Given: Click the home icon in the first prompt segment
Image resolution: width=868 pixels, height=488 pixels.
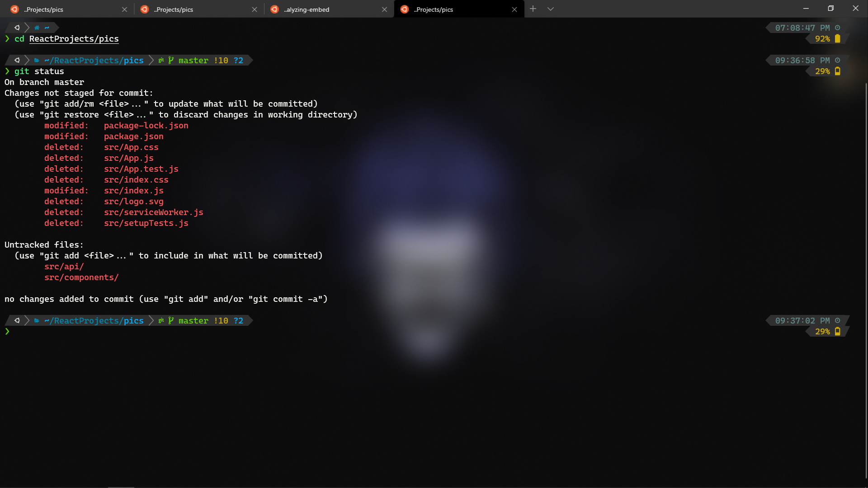Looking at the screenshot, I should tap(36, 28).
